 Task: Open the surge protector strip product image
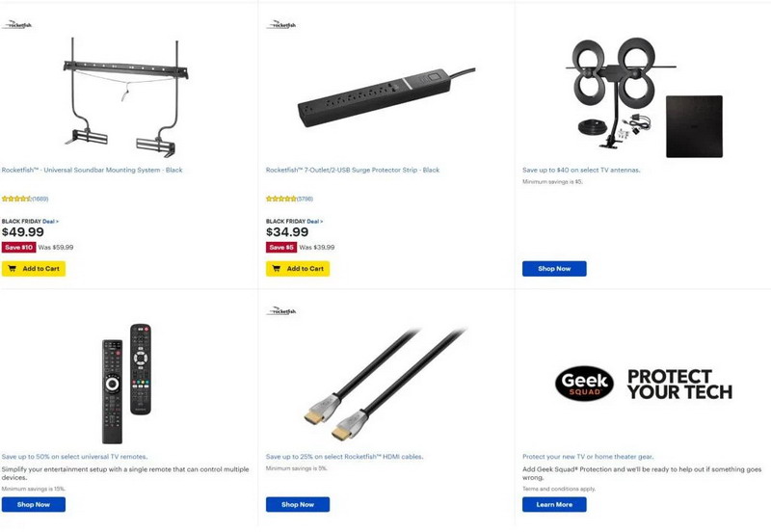386,97
